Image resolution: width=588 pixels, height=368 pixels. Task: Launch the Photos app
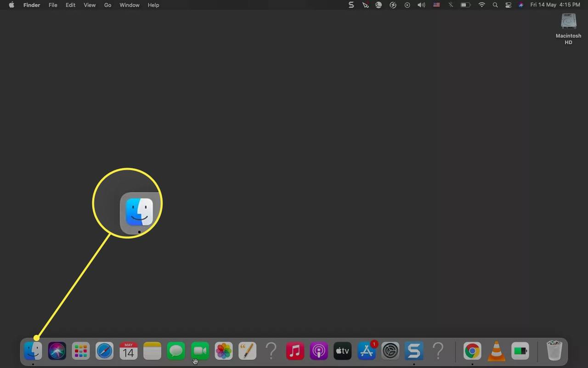coord(224,351)
